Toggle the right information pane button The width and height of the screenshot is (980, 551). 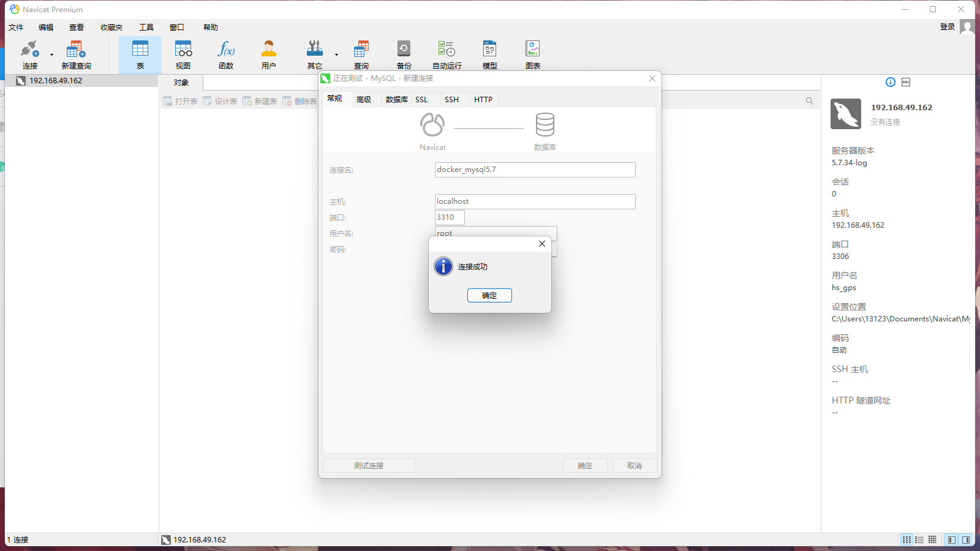point(966,539)
